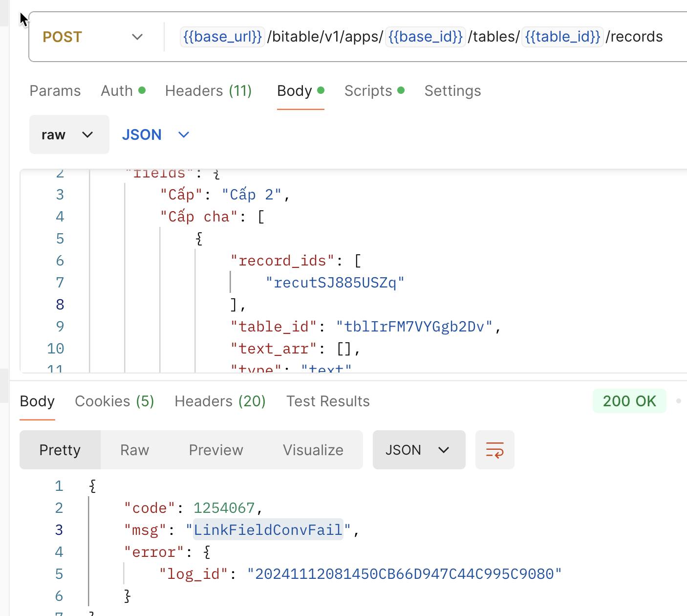View response Cookies (5) tab
The width and height of the screenshot is (687, 616).
(x=114, y=401)
